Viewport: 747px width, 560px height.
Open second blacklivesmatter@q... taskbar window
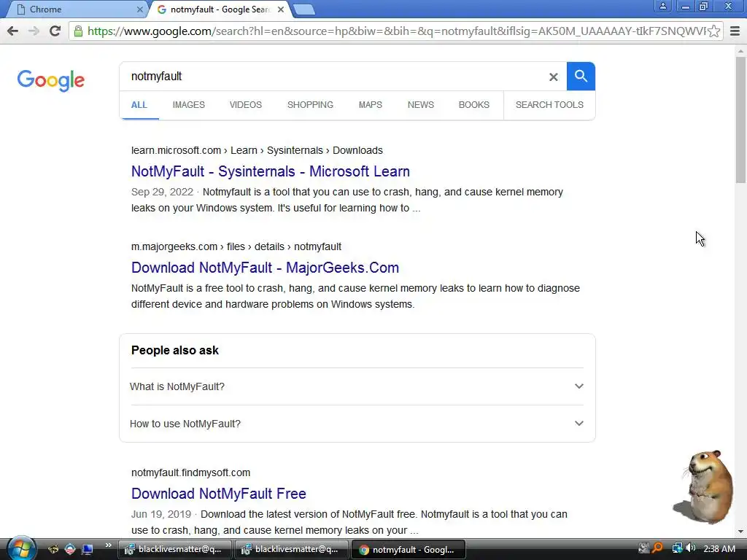291,550
